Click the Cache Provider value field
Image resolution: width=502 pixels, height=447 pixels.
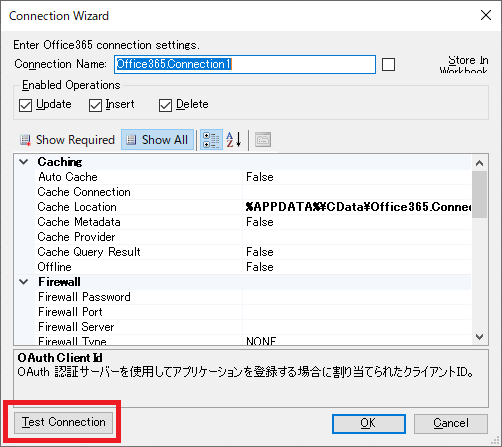click(x=357, y=237)
